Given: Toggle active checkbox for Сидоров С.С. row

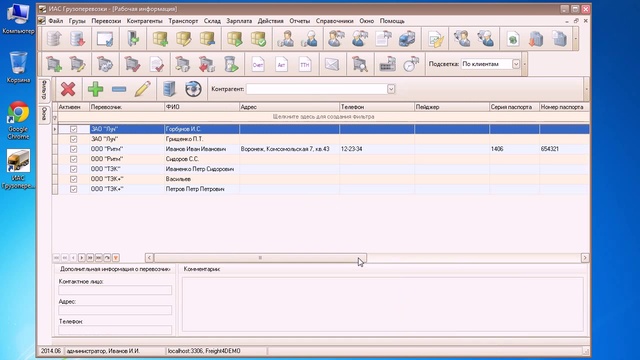Looking at the screenshot, I should pos(73,159).
